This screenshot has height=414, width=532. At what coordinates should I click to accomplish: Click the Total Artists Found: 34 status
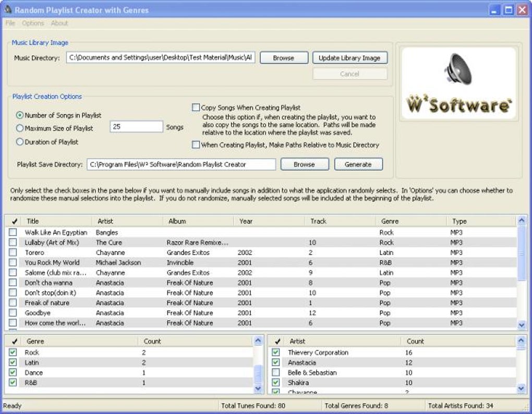click(461, 406)
